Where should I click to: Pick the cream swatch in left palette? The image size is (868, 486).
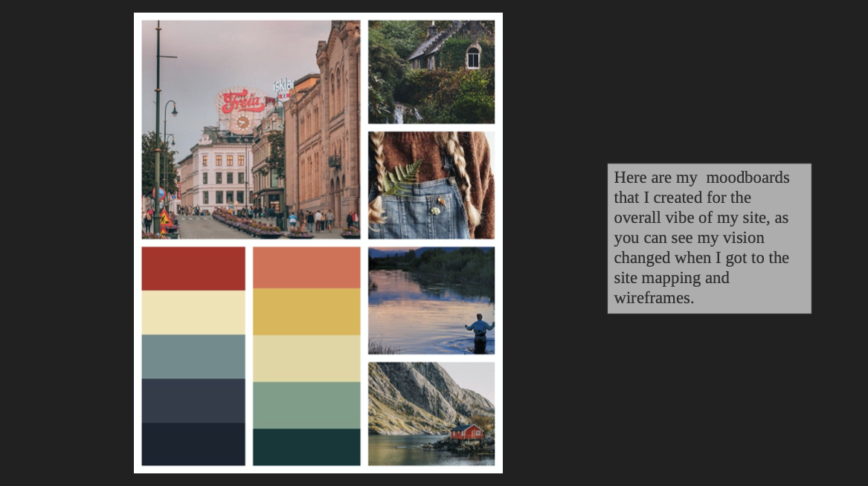pos(193,312)
